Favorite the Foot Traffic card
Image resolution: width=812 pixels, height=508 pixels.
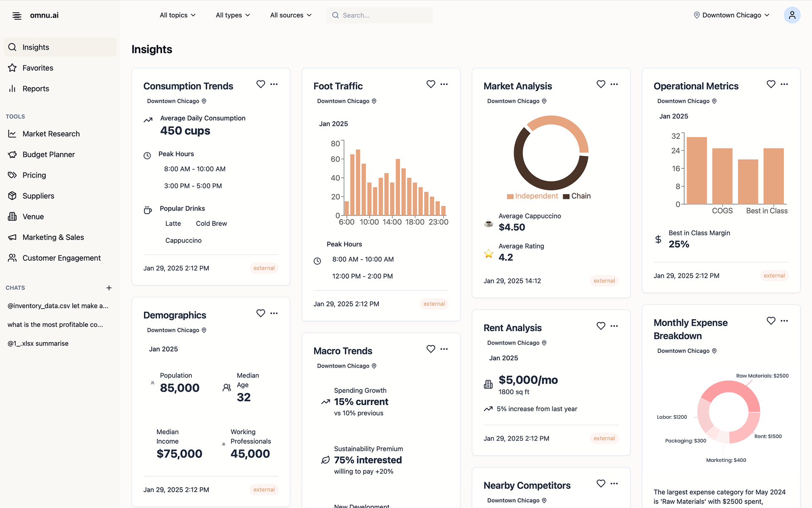431,84
